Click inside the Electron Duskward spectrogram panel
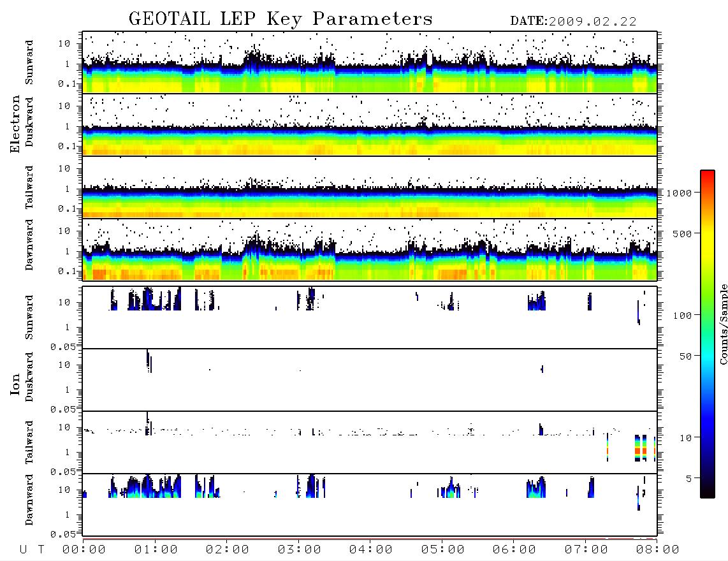728x561 pixels. (370, 124)
